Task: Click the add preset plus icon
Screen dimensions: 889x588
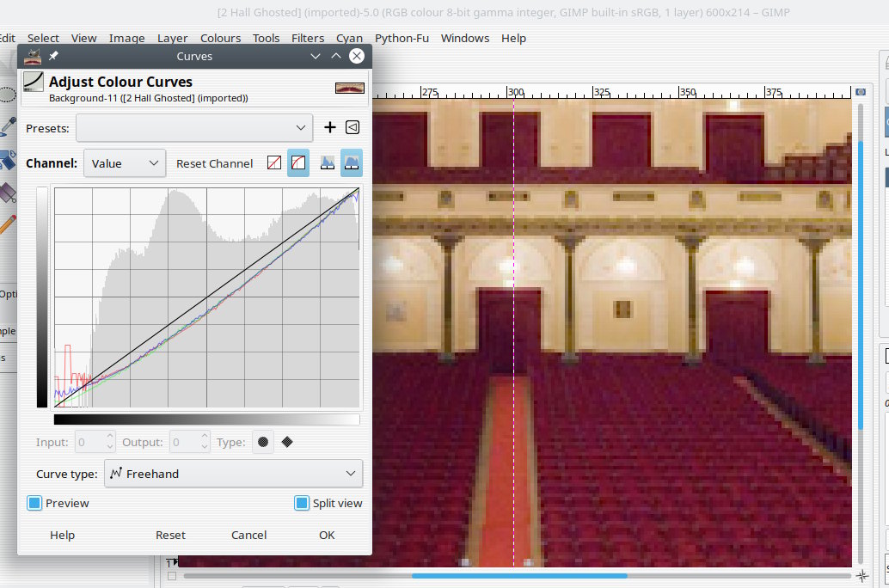Action: tap(329, 127)
